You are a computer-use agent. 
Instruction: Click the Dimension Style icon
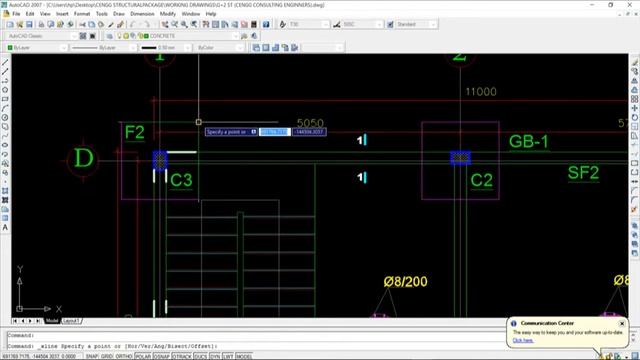click(x=337, y=24)
